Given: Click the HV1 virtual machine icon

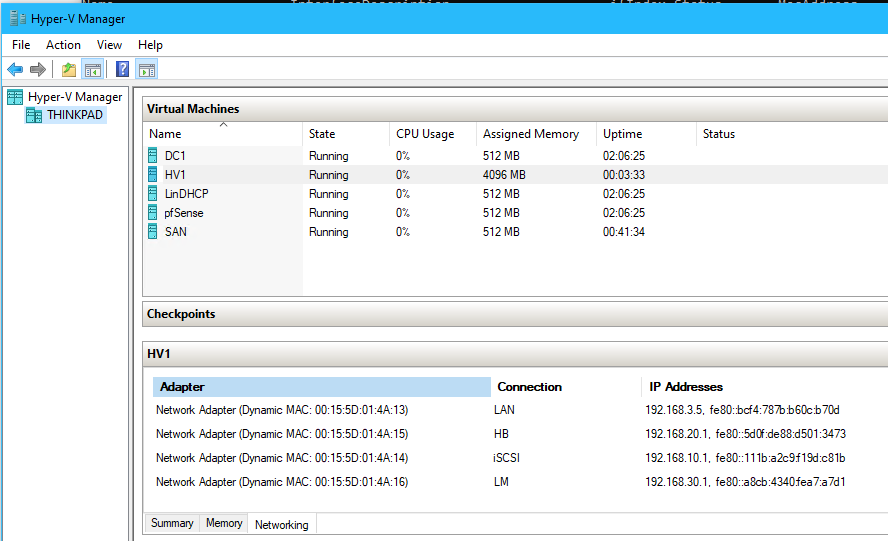Looking at the screenshot, I should pos(152,174).
